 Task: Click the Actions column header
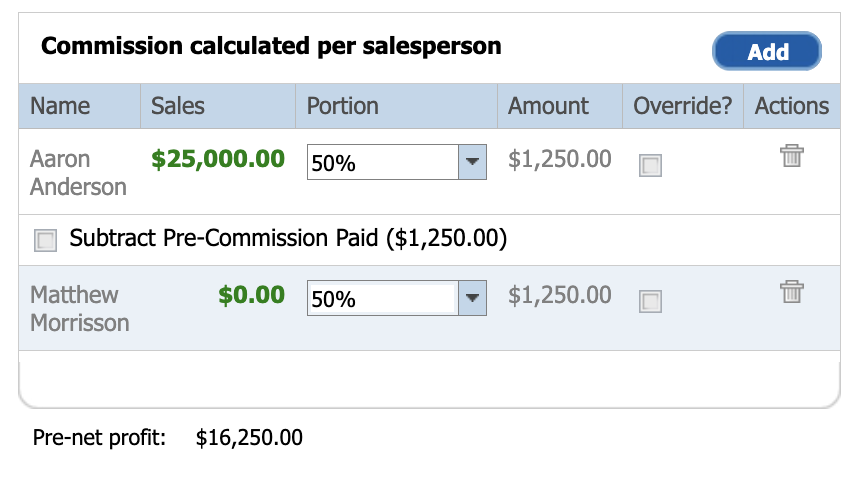[x=792, y=106]
